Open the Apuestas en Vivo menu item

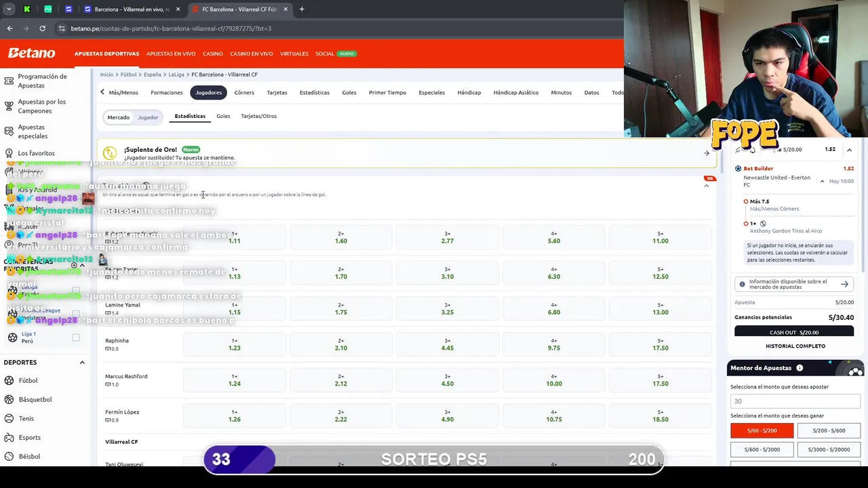[x=171, y=54]
